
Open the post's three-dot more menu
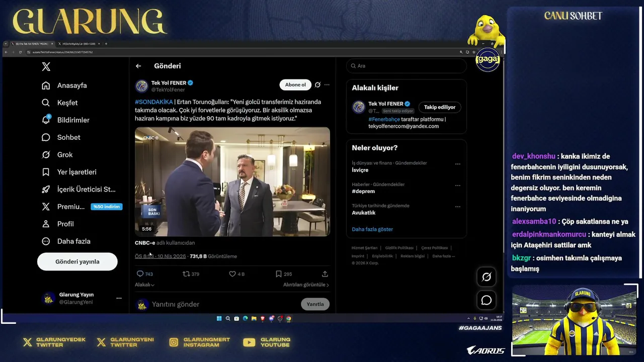pyautogui.click(x=327, y=84)
